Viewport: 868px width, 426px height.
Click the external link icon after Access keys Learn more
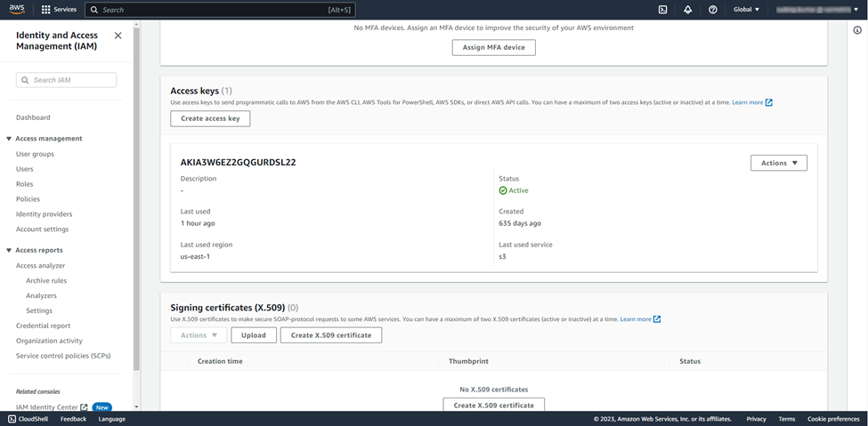pos(768,102)
